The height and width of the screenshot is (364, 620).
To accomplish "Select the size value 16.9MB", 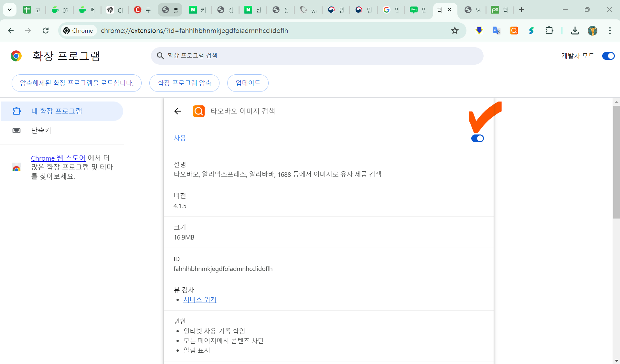I will pos(184,237).
